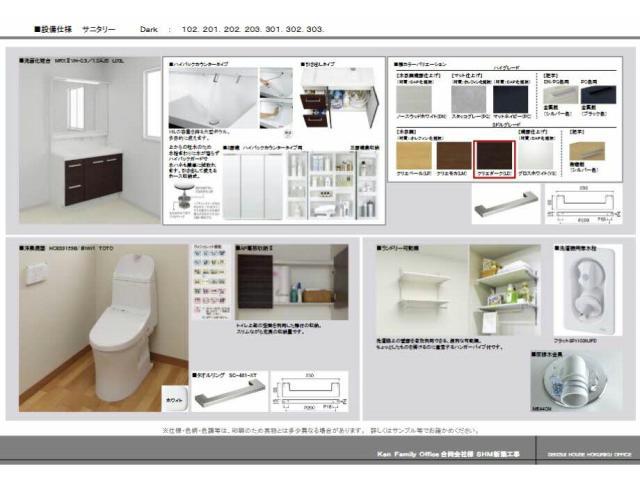The width and height of the screenshot is (640, 480).
Task: Open the washbasin vanity room photo
Action: click(x=88, y=142)
